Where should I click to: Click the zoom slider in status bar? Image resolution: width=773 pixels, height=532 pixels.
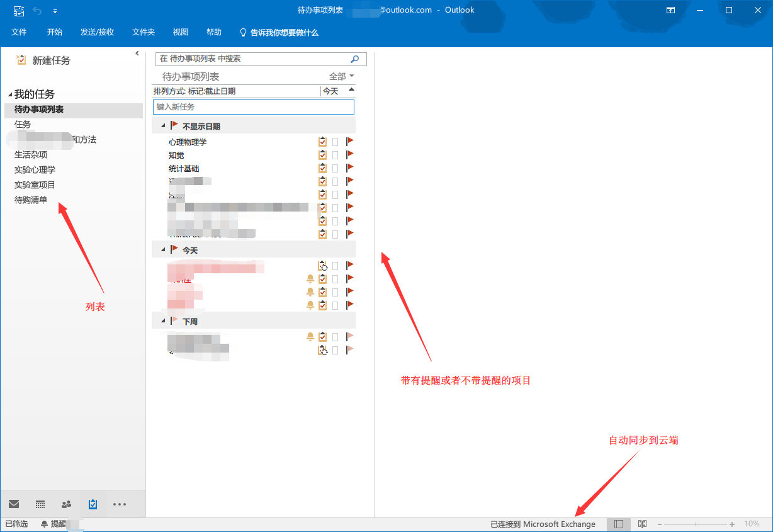coord(696,524)
